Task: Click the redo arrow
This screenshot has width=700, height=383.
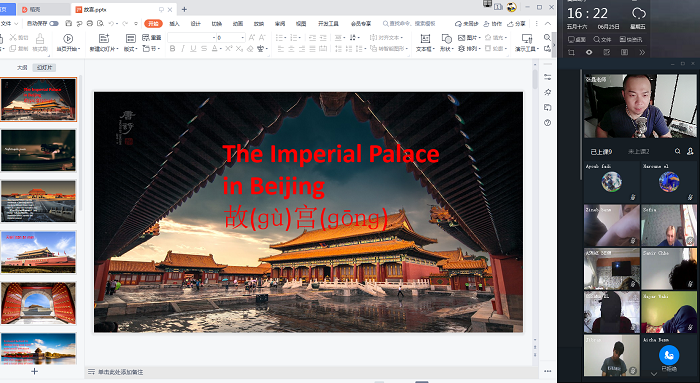Action: [x=125, y=23]
